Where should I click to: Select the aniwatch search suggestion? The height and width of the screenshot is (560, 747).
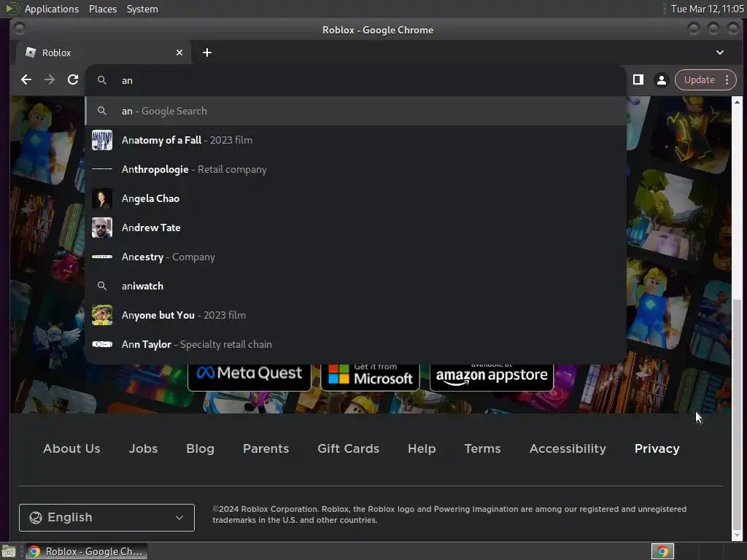click(x=355, y=286)
